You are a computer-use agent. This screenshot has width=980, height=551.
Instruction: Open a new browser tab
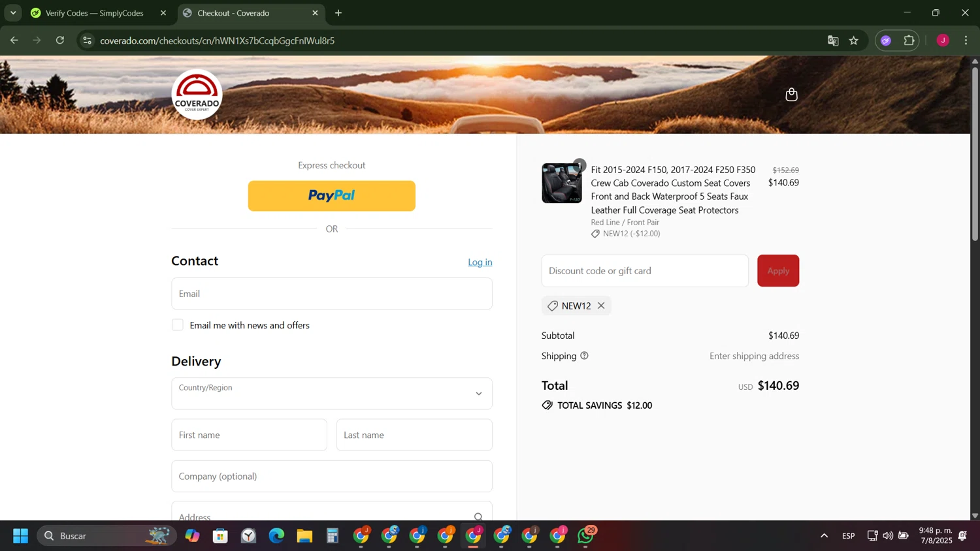click(338, 13)
